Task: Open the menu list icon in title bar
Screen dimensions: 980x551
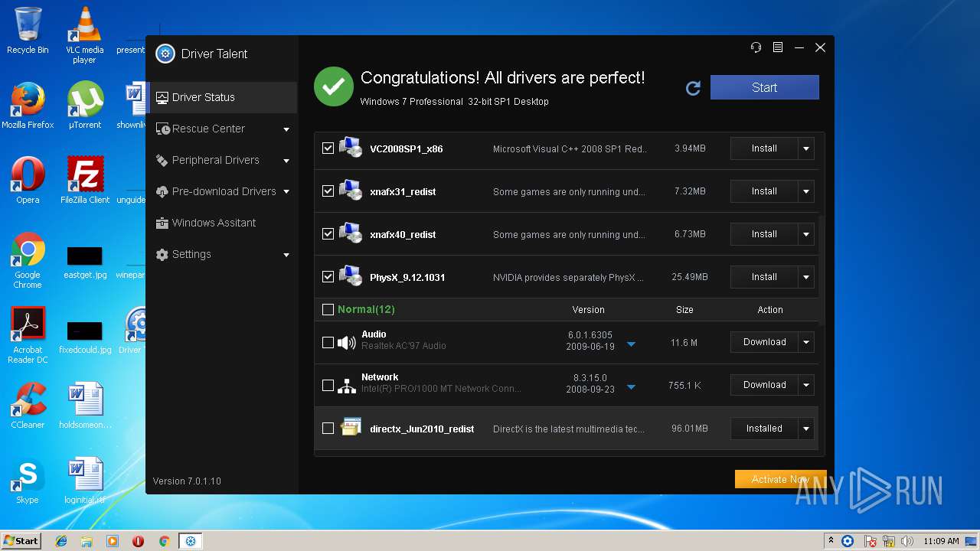Action: click(x=777, y=47)
